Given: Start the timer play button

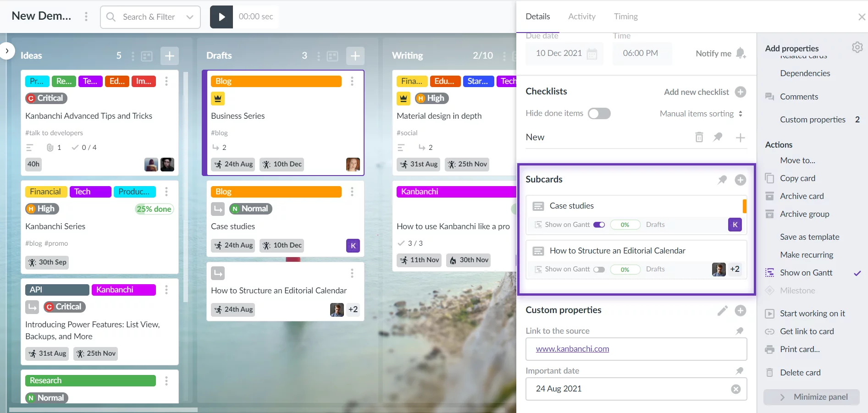Looking at the screenshot, I should [221, 17].
